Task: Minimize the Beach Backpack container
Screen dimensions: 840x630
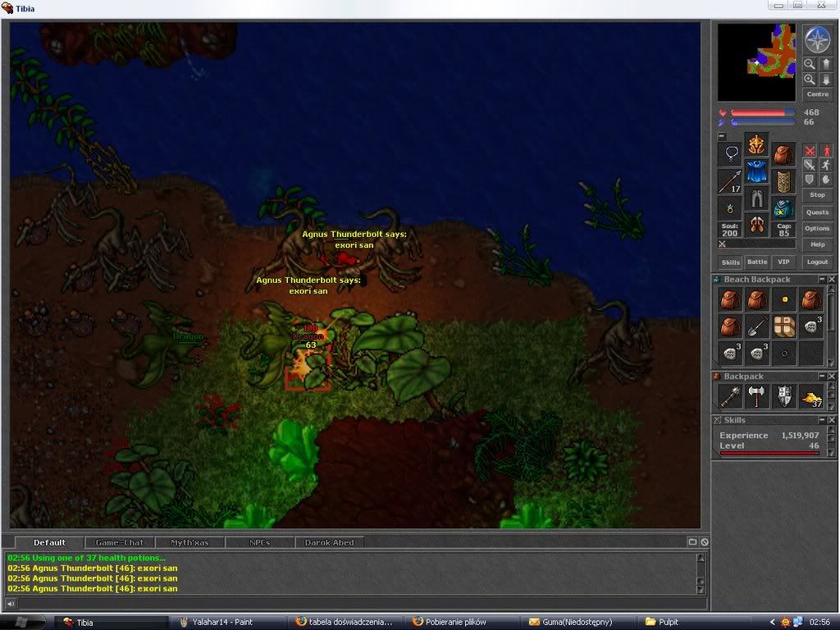Action: (x=822, y=279)
